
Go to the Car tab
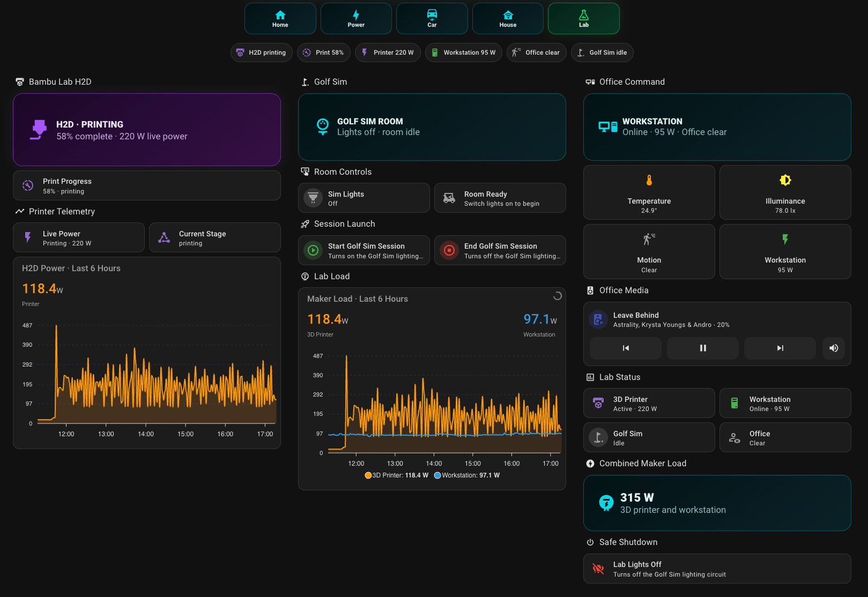click(432, 18)
